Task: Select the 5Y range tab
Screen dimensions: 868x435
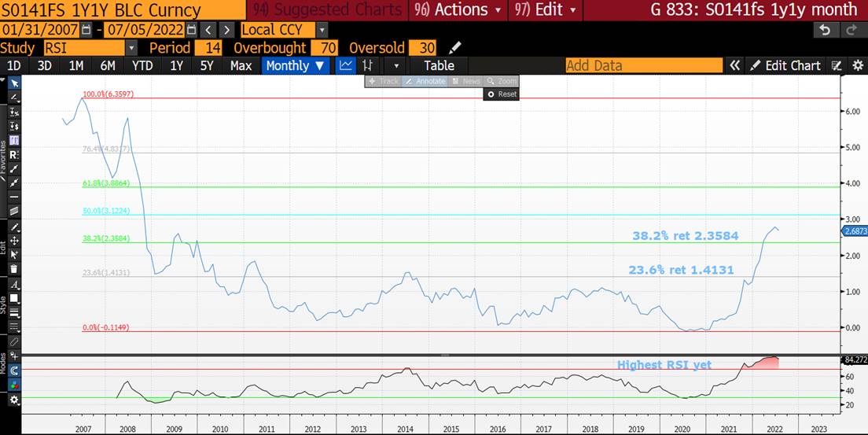Action: coord(207,65)
